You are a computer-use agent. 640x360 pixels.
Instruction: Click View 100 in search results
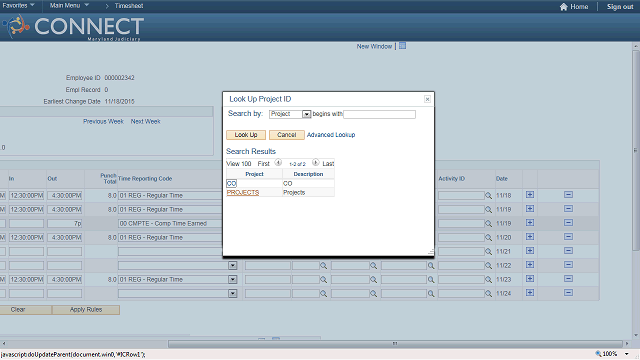[239, 164]
